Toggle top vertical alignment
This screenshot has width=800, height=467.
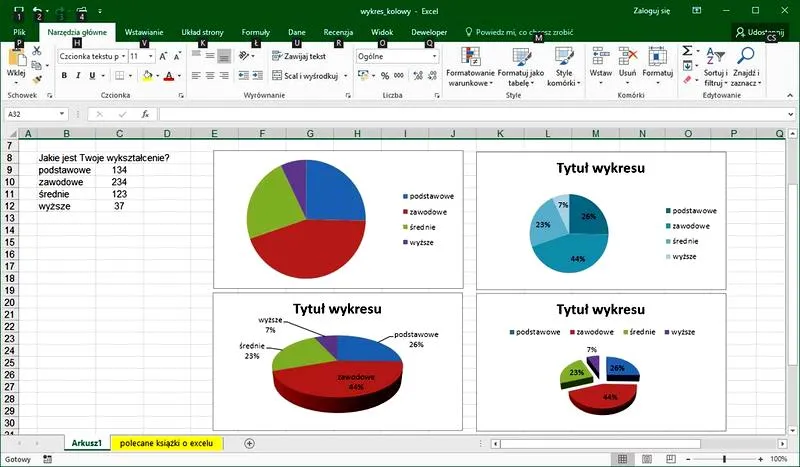(x=196, y=56)
